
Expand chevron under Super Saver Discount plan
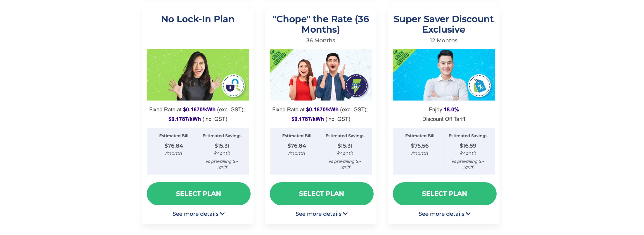pyautogui.click(x=468, y=214)
